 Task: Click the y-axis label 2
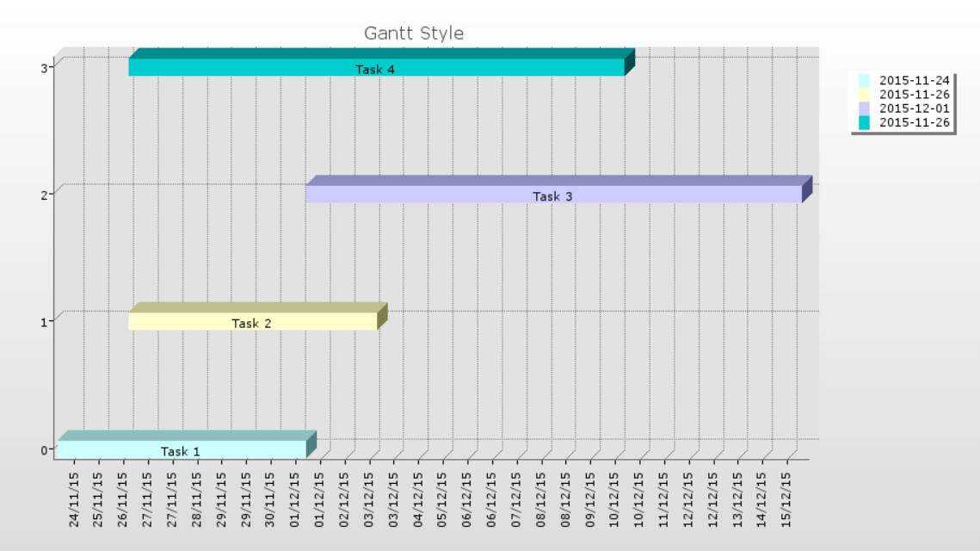[x=45, y=195]
